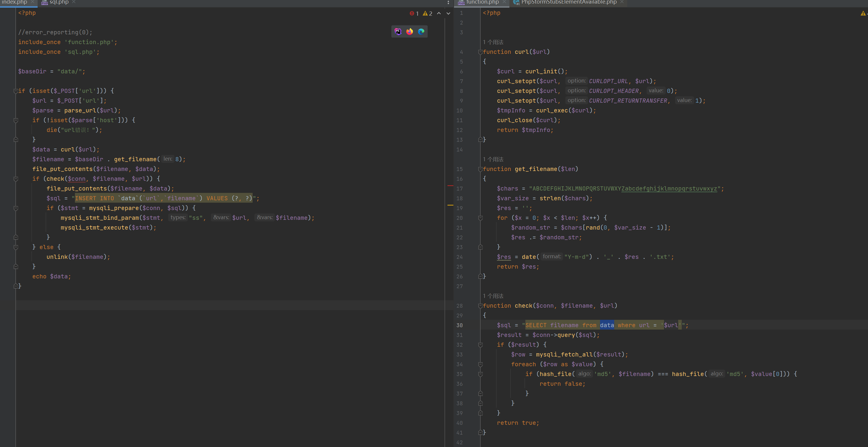Click the red error count indicator
The image size is (868, 447).
pos(414,14)
